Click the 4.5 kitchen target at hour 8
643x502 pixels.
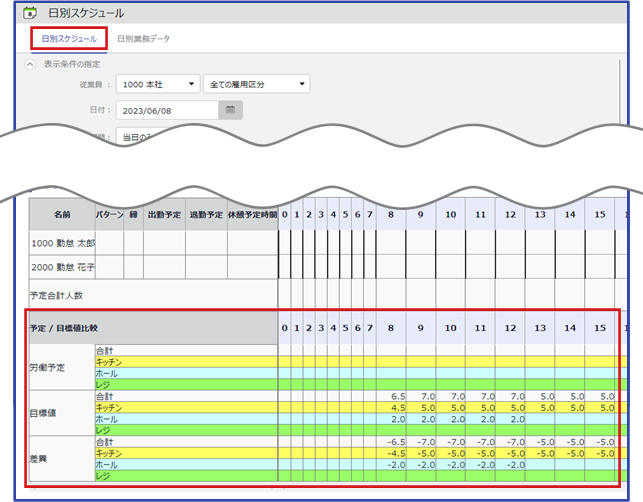point(398,408)
